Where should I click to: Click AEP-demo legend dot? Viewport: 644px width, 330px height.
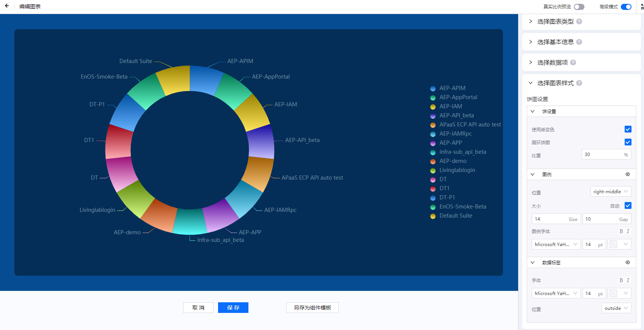(433, 161)
